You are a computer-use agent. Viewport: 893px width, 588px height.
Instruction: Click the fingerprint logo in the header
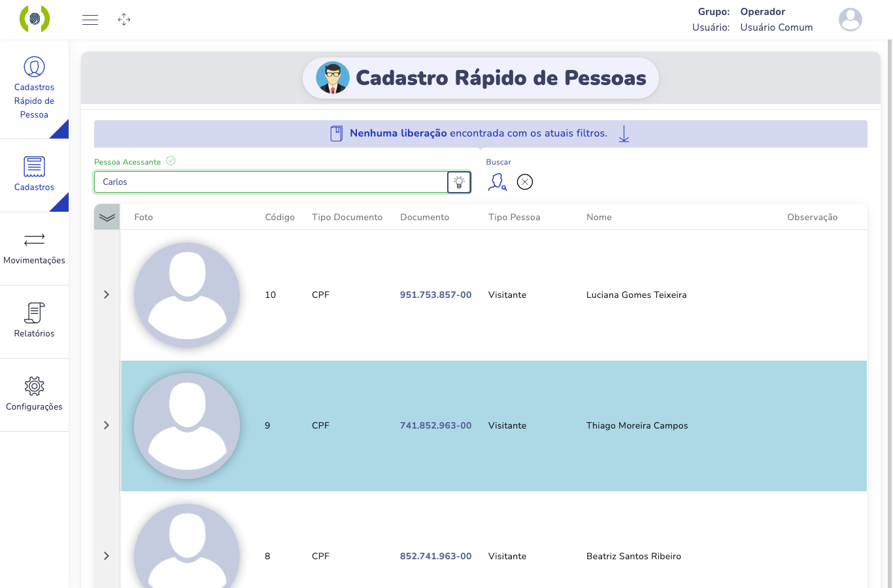point(35,19)
